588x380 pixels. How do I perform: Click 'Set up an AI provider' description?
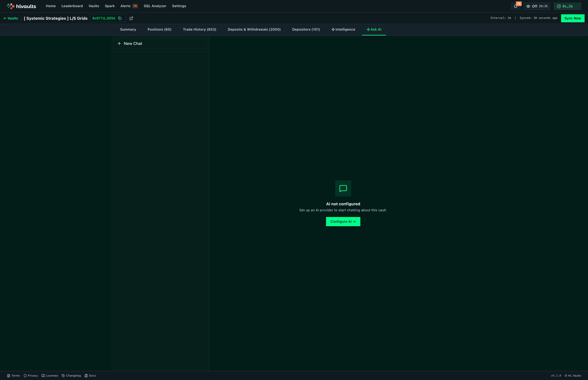pos(343,210)
